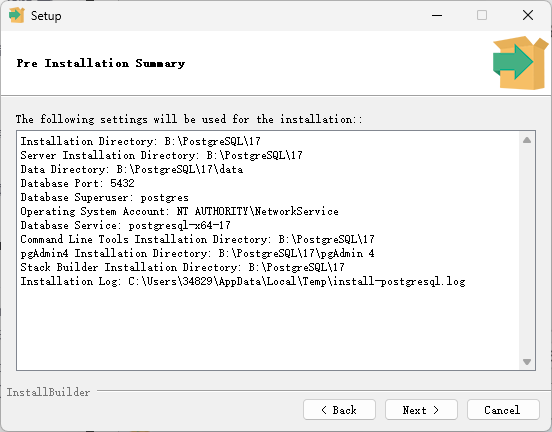Go back with the Back button
552x432 pixels.
[339, 410]
